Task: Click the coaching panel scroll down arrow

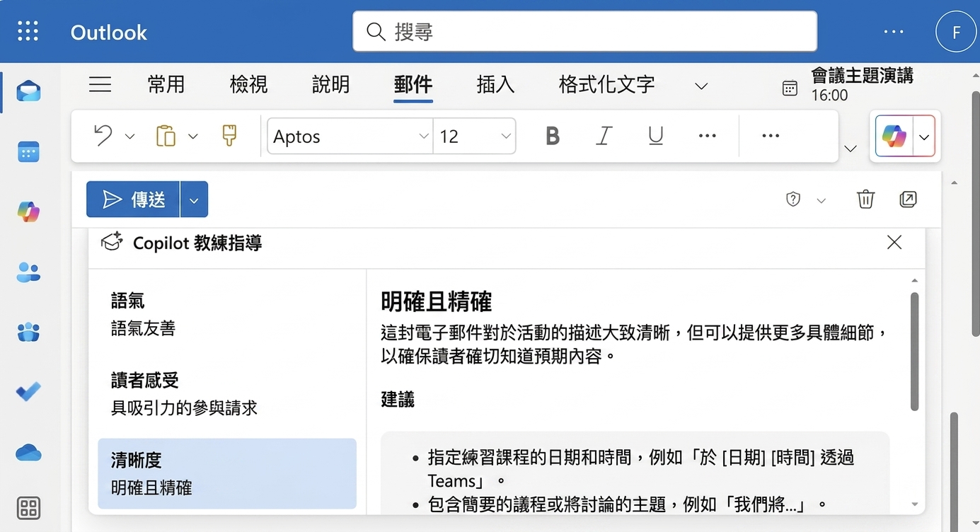Action: pos(914,504)
